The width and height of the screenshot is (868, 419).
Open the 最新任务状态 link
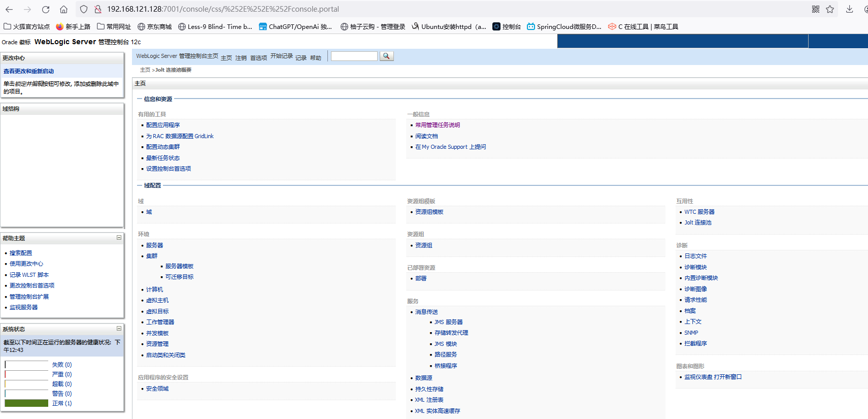(x=163, y=158)
